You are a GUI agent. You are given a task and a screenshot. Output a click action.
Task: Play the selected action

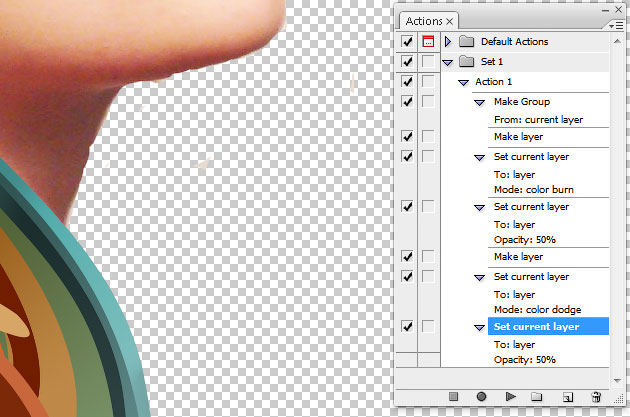coord(510,397)
